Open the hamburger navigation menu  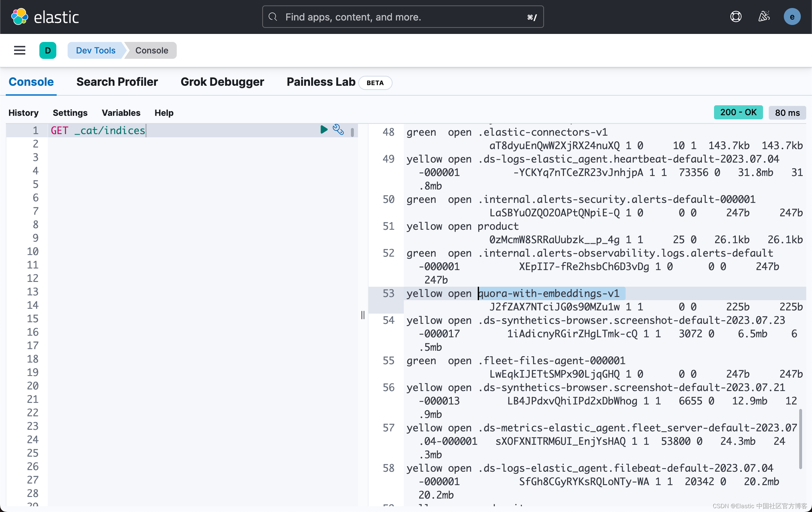pos(20,51)
